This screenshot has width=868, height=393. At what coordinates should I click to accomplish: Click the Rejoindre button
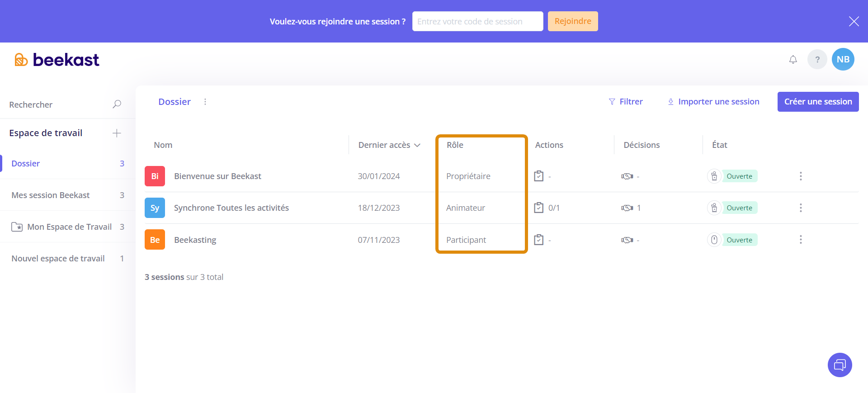(x=573, y=21)
